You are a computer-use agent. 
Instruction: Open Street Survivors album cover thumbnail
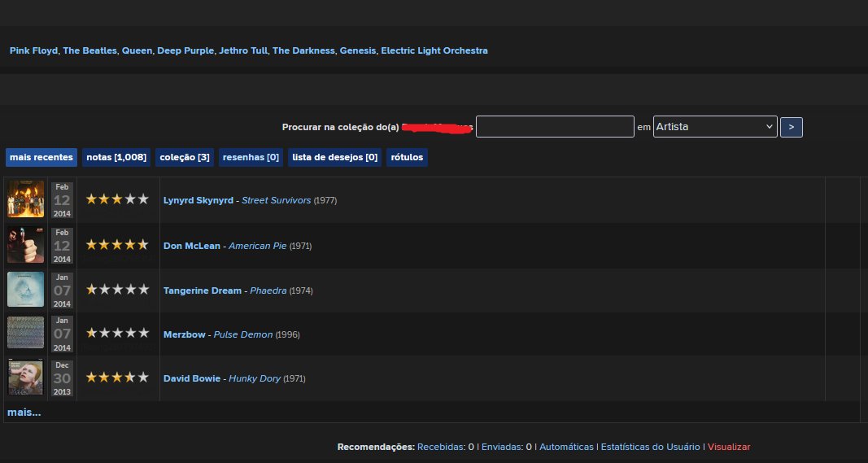point(25,199)
